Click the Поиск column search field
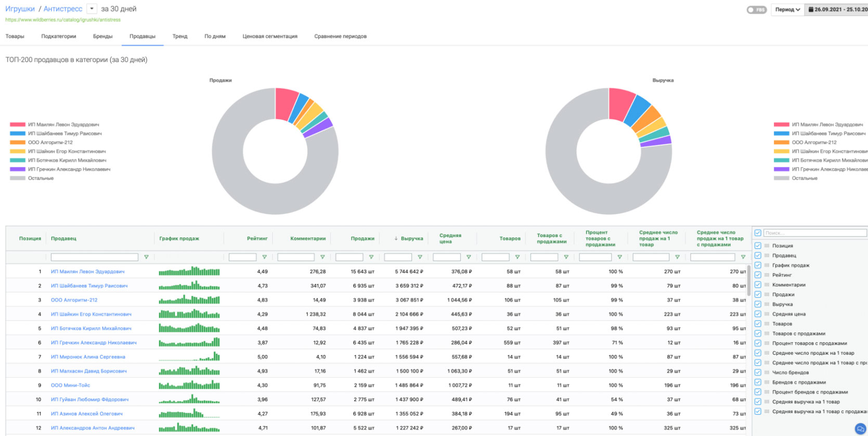This screenshot has height=436, width=868. tap(815, 233)
